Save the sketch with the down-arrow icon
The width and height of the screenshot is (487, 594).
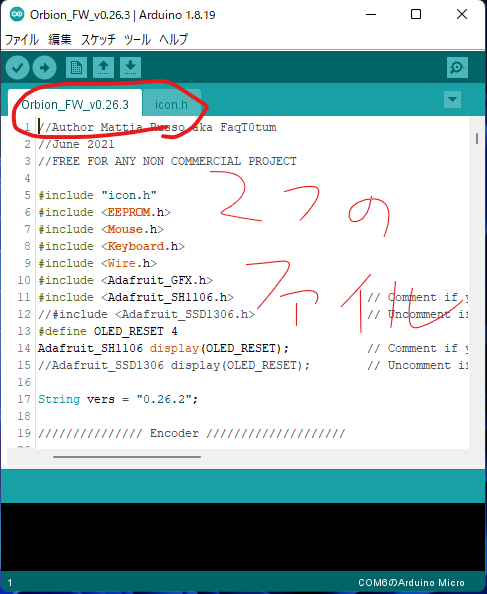131,68
